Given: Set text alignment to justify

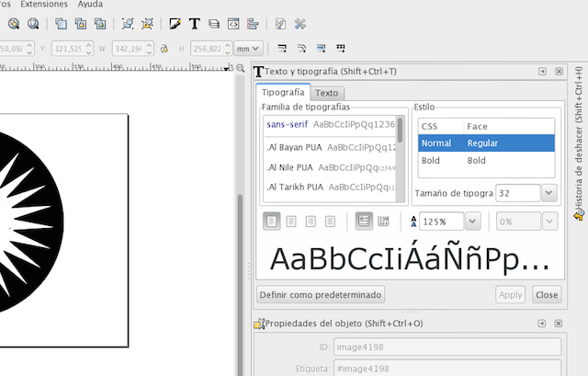Looking at the screenshot, I should (x=330, y=222).
